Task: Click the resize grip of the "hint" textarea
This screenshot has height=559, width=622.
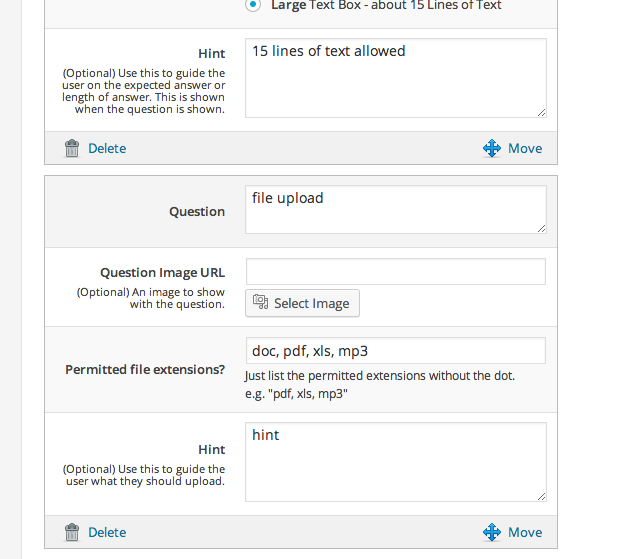Action: [541, 496]
